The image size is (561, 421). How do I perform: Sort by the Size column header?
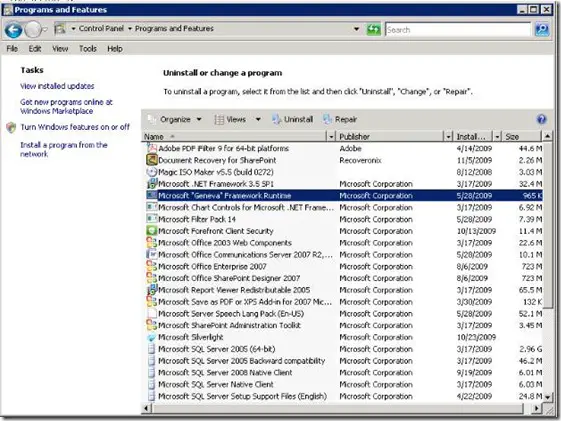522,137
